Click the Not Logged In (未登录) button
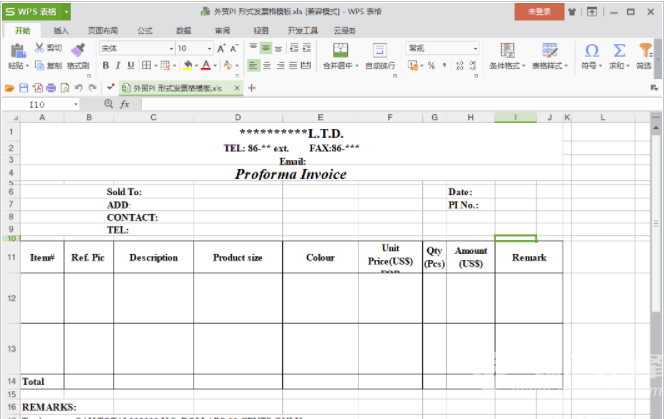This screenshot has width=664, height=419. pyautogui.click(x=539, y=12)
